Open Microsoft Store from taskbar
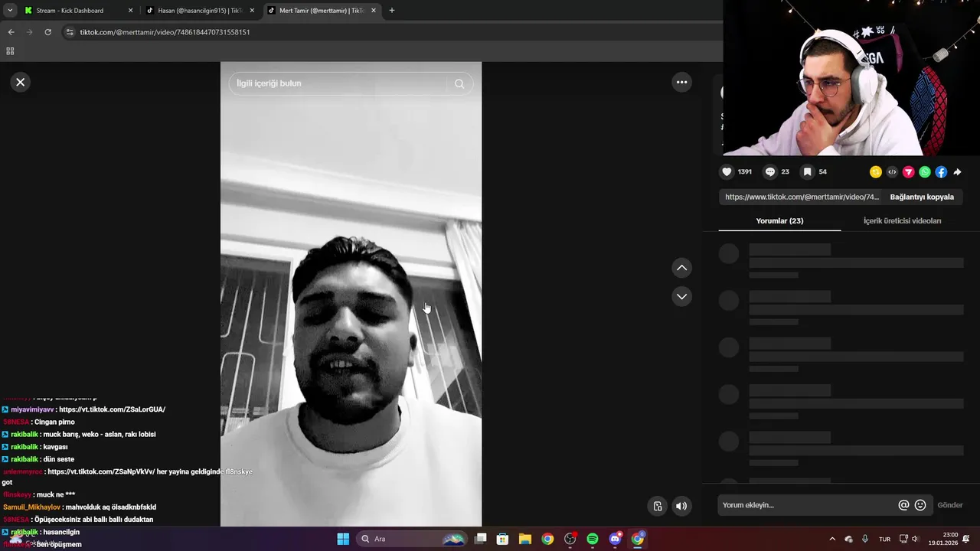 502,539
